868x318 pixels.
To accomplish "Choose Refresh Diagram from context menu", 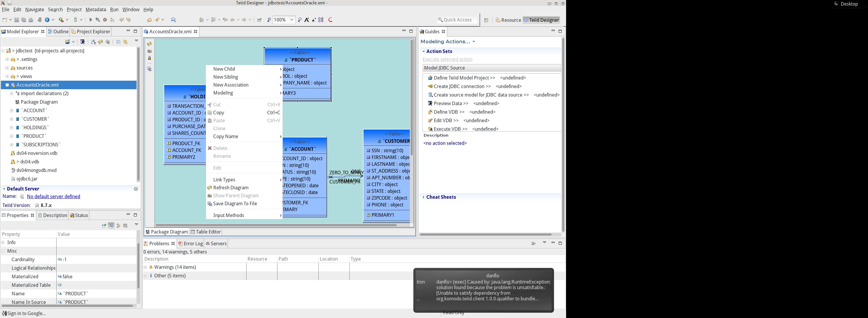I will click(231, 188).
